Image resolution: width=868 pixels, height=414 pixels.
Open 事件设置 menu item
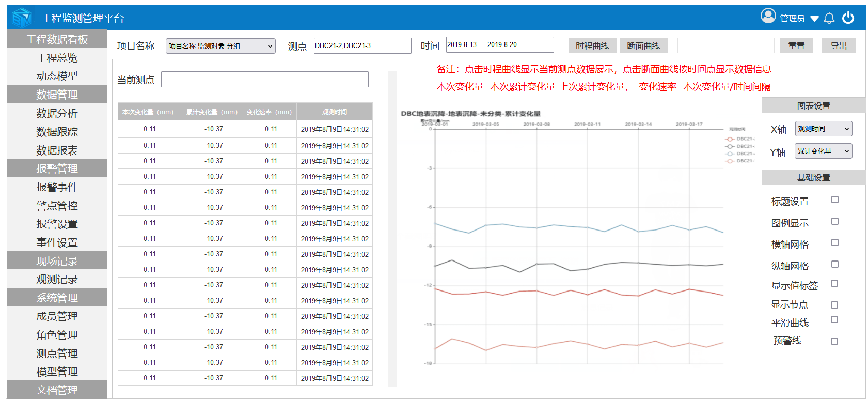tap(57, 242)
